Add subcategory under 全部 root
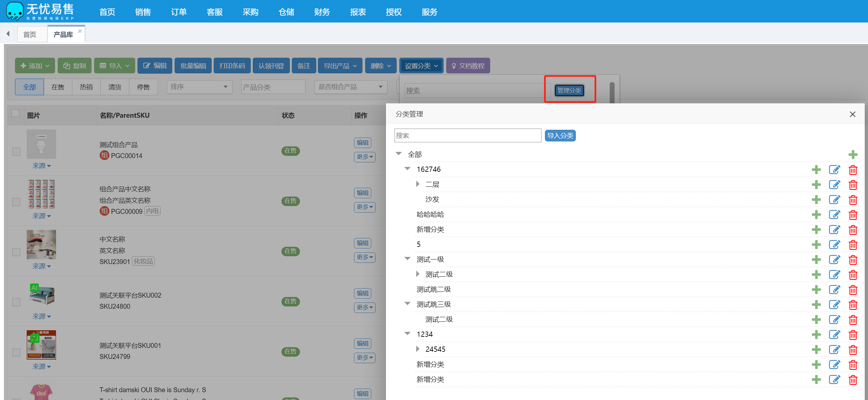This screenshot has height=400, width=868. 853,155
